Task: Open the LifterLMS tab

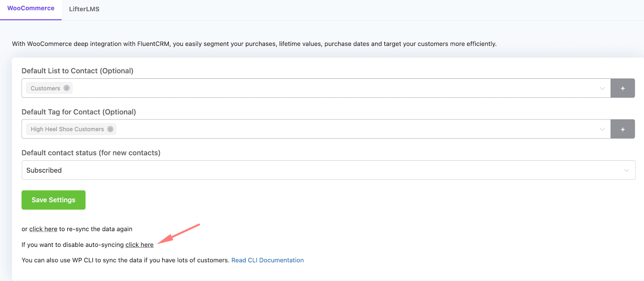Action: [84, 9]
